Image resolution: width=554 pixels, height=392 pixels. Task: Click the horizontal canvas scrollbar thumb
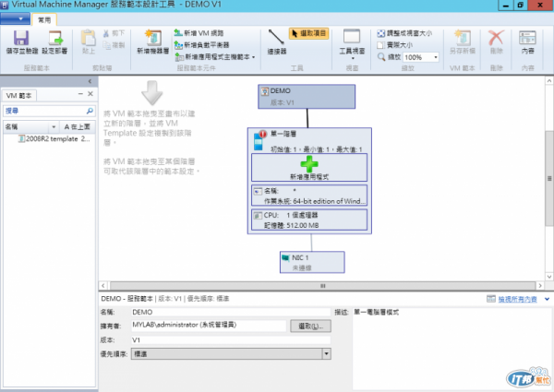(322, 285)
